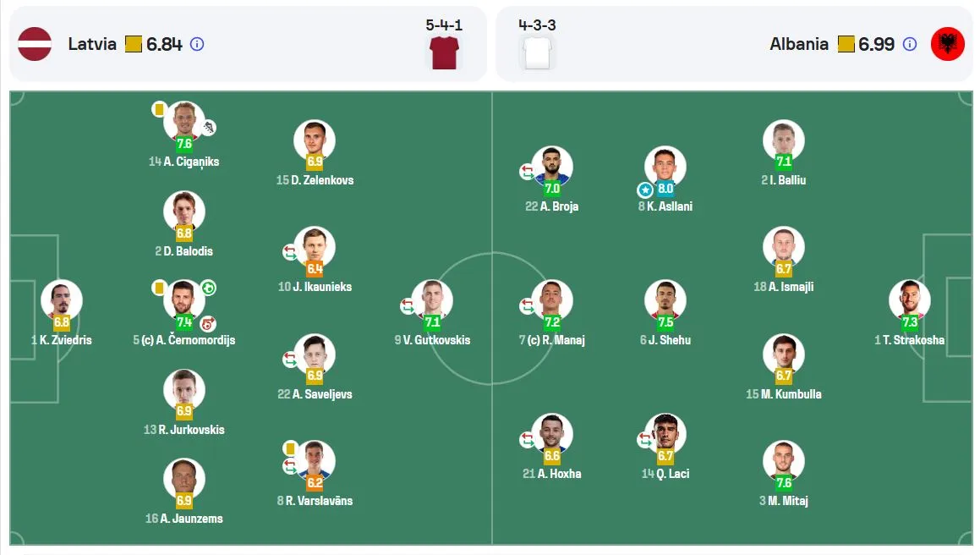
Task: Click the info icon beside Latvia's rating
Action: coord(197,45)
